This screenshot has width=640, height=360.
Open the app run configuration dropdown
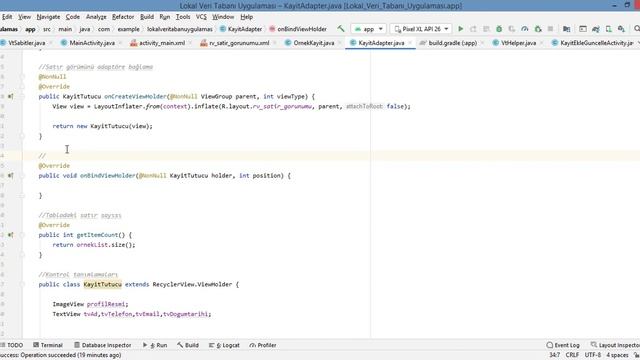368,29
